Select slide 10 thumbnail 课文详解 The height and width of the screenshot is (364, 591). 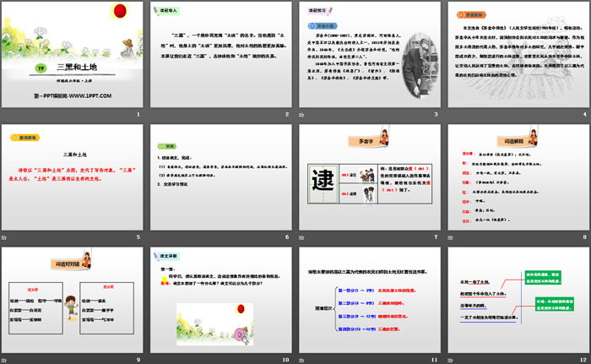pos(221,301)
